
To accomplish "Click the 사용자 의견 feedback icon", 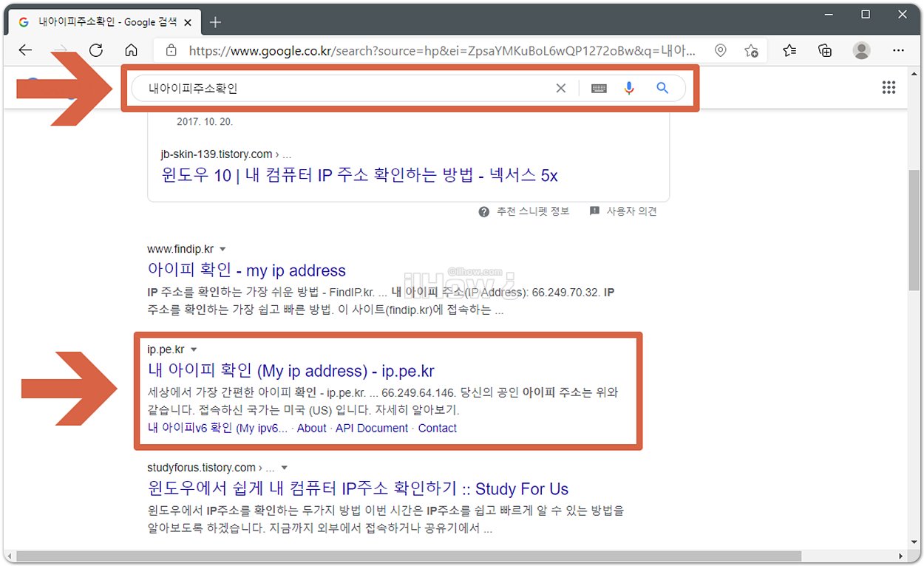I will tap(594, 211).
